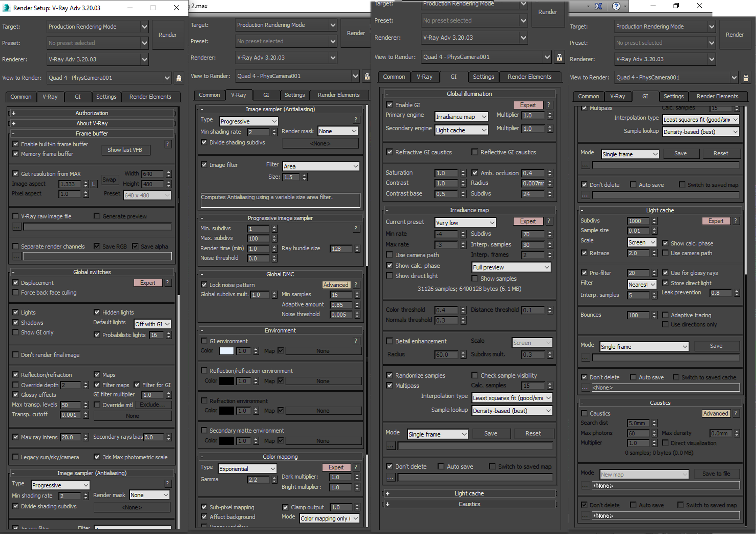The width and height of the screenshot is (756, 534).
Task: Disable the Enable GI checkbox
Action: 389,105
